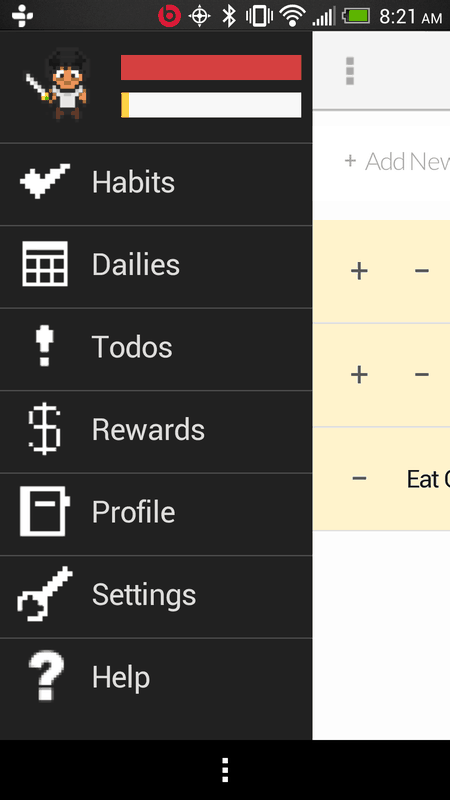
Task: Tap the Todos exclamation mark icon
Action: click(44, 346)
